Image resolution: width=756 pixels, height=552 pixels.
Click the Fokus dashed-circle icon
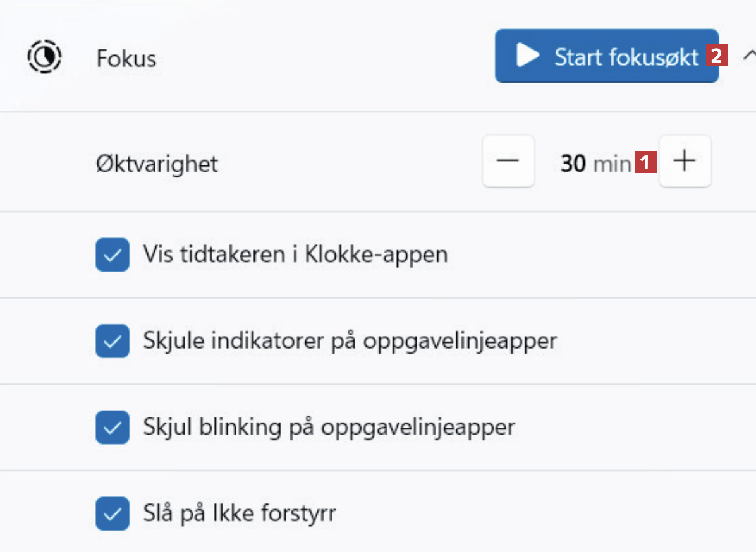(44, 57)
